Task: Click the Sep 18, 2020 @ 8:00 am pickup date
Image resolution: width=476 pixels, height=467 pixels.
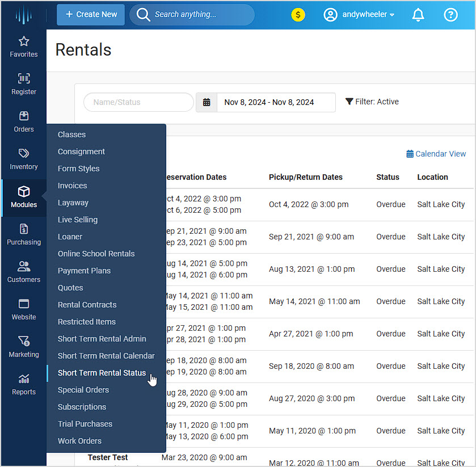Action: pos(311,366)
